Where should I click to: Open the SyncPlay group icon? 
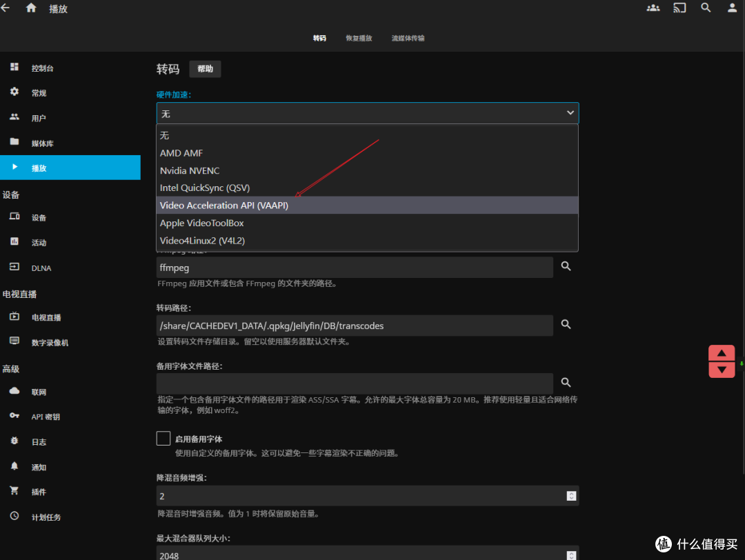(653, 8)
